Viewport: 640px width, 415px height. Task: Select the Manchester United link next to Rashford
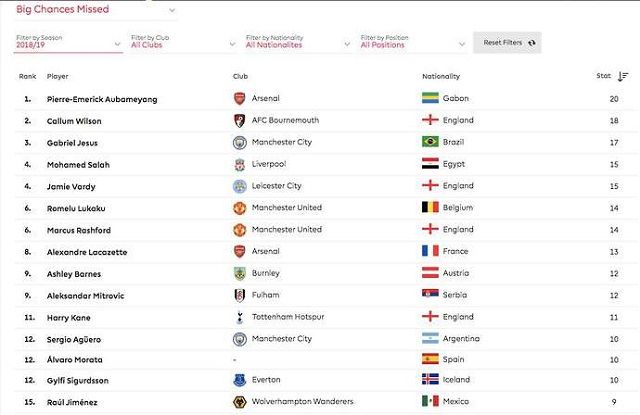point(287,230)
